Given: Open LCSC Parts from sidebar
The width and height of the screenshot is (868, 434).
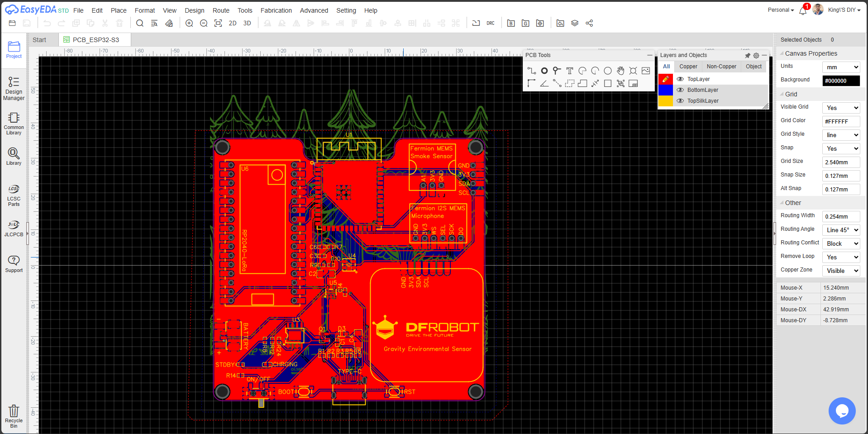Looking at the screenshot, I should (x=14, y=195).
